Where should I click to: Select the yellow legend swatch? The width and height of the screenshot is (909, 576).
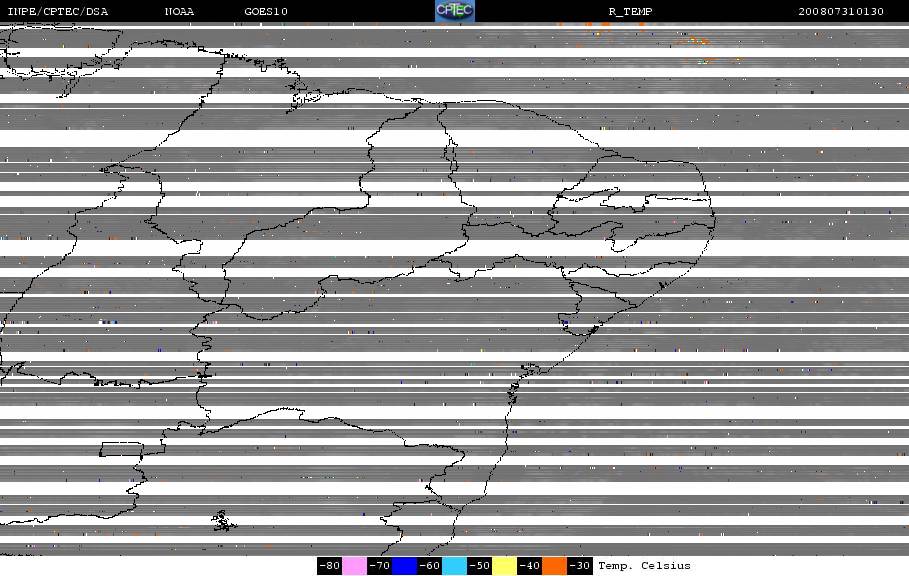[x=504, y=566]
